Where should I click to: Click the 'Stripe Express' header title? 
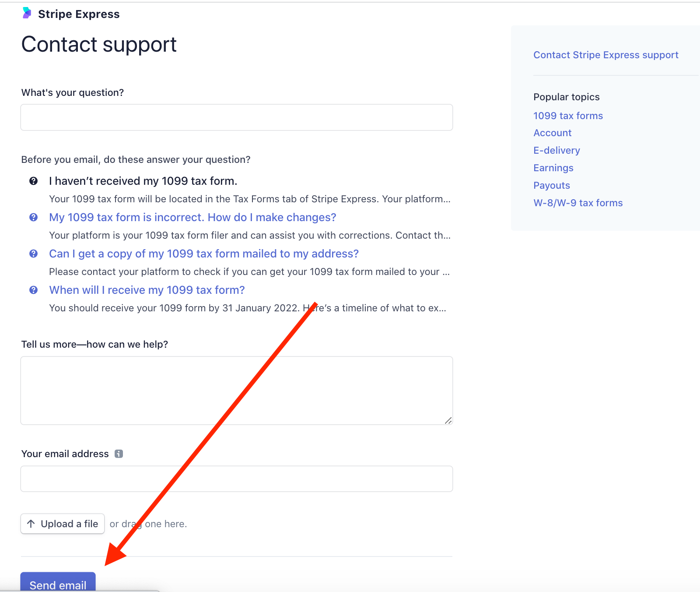[79, 14]
